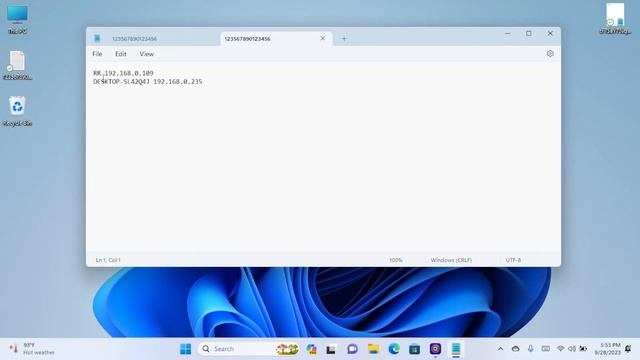Open the Chat app on the taskbar
This screenshot has height=360, width=640.
pyautogui.click(x=352, y=349)
